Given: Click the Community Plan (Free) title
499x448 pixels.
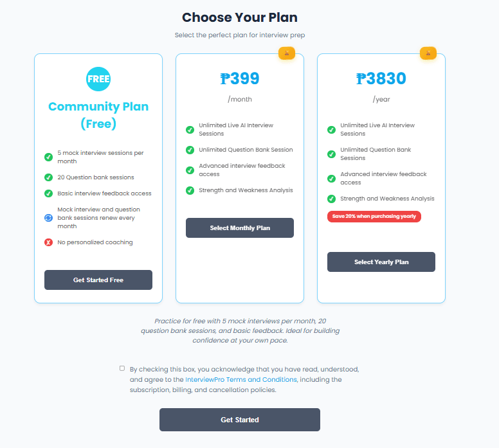Looking at the screenshot, I should 98,115.
